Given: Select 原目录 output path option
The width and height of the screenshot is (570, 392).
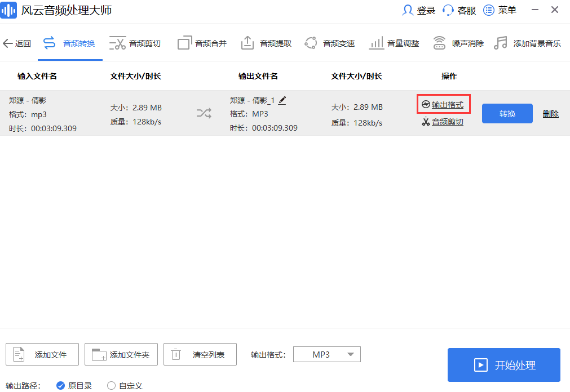Looking at the screenshot, I should tap(74, 385).
